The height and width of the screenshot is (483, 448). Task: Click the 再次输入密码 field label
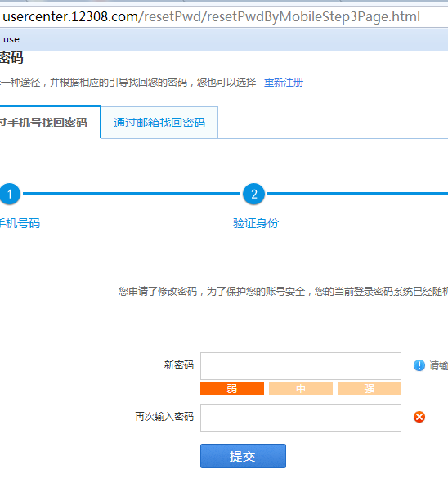pyautogui.click(x=164, y=417)
